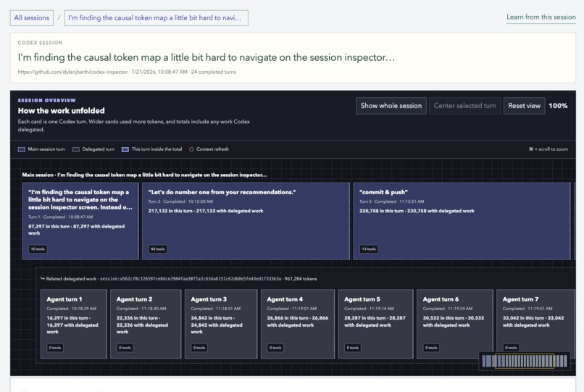Select the Agent turn 4 card
Image resolution: width=584 pixels, height=392 pixels.
click(298, 324)
